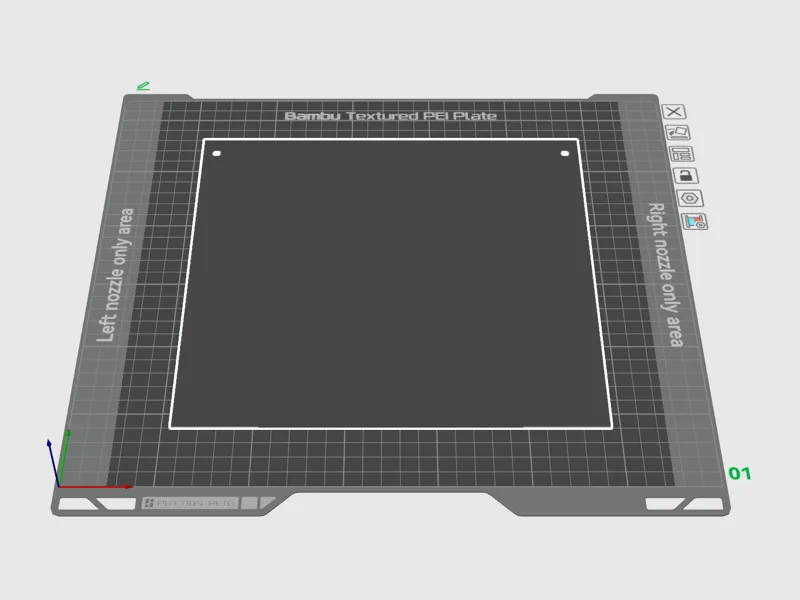Open plate settings hexagon icon
This screenshot has width=800, height=600.
tap(690, 198)
